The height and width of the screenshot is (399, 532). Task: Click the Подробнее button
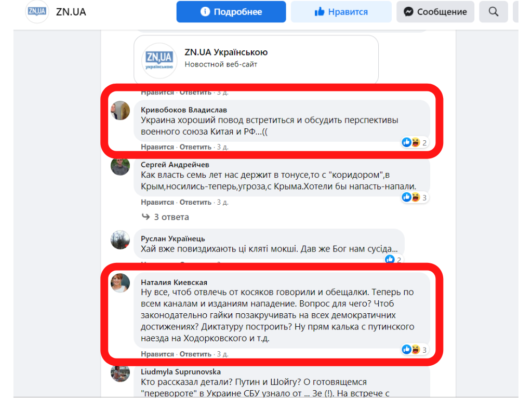click(231, 12)
